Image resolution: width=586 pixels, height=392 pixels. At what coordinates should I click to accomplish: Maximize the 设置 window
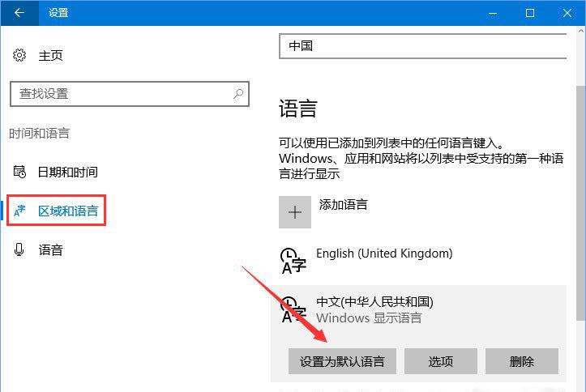click(530, 13)
